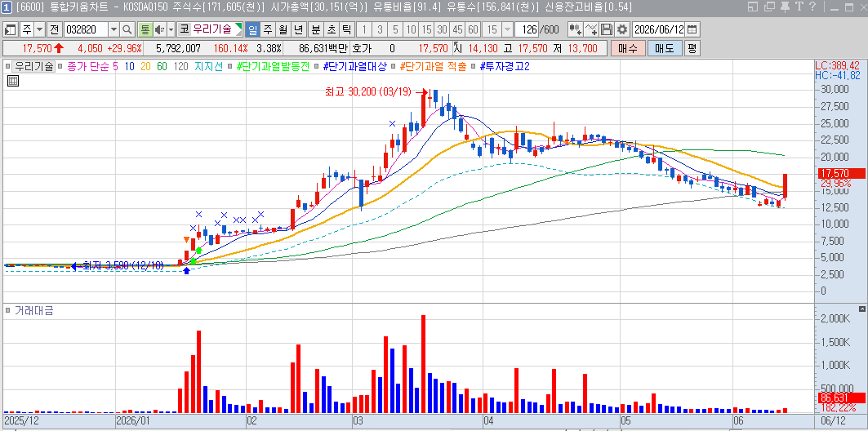Image resolution: width=868 pixels, height=431 pixels.
Task: Click the 지지선 legend label
Action: 209,66
